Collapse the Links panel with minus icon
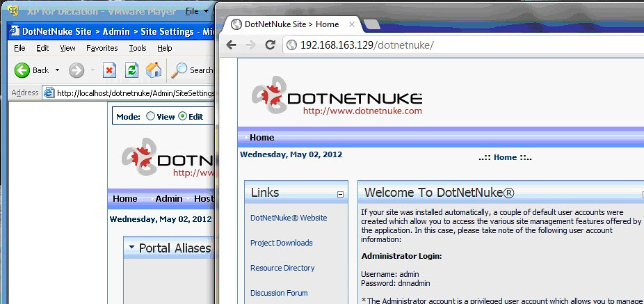Viewport: 644px width, 304px height. tap(340, 194)
